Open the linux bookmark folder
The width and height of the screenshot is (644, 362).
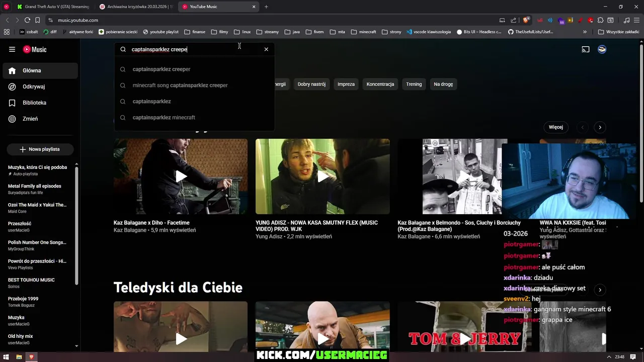243,32
